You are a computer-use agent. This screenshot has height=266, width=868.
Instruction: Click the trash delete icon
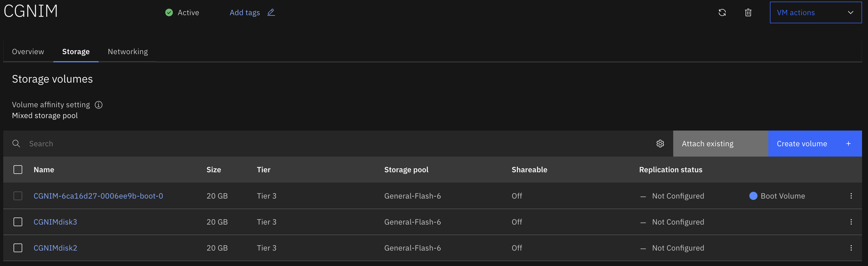(748, 12)
